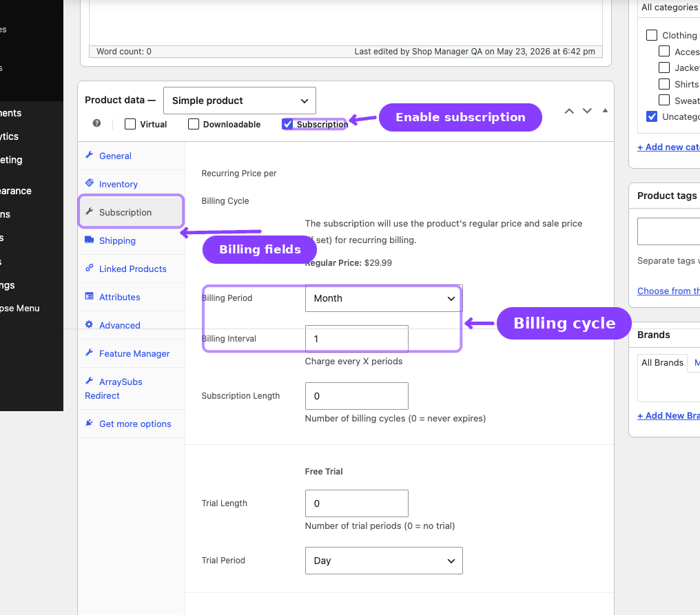Open the Trial Period Day dropdown
Image resolution: width=700 pixels, height=615 pixels.
(384, 561)
